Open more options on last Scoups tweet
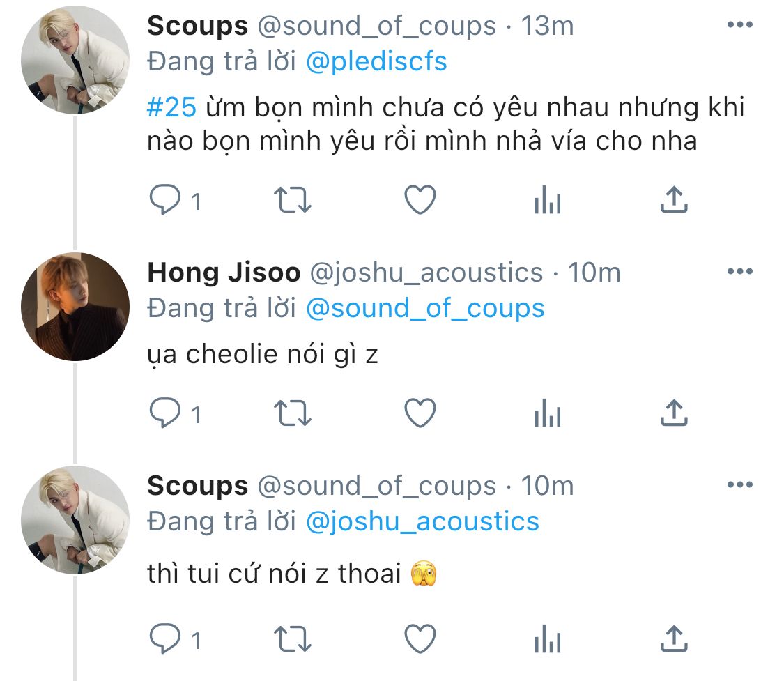The image size is (784, 681). tap(740, 484)
